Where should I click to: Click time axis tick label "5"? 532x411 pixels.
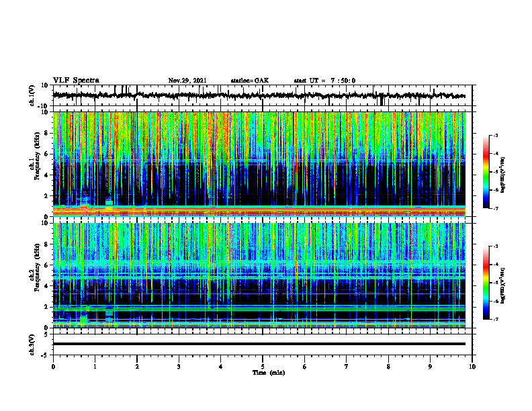pyautogui.click(x=263, y=367)
